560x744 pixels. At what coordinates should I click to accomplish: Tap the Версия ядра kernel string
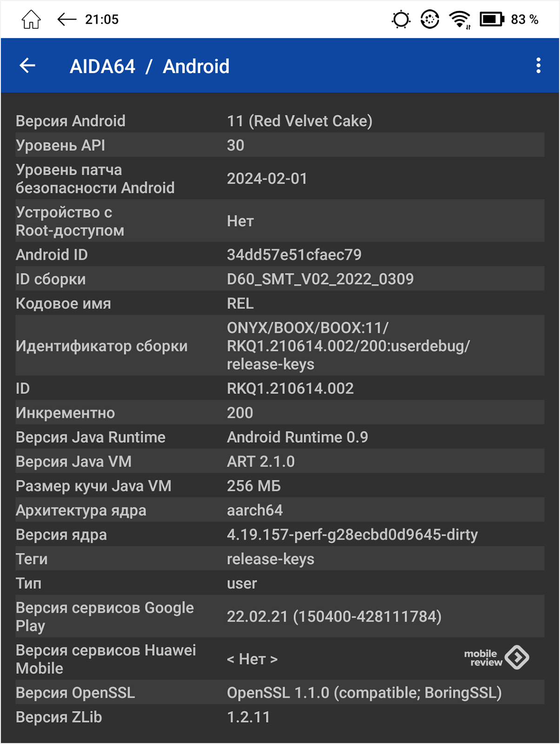(352, 535)
